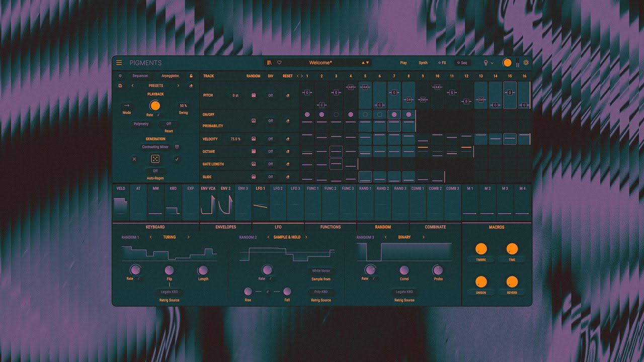644x362 pixels.
Task: Select next sequencer preset arrow
Action: [178, 85]
